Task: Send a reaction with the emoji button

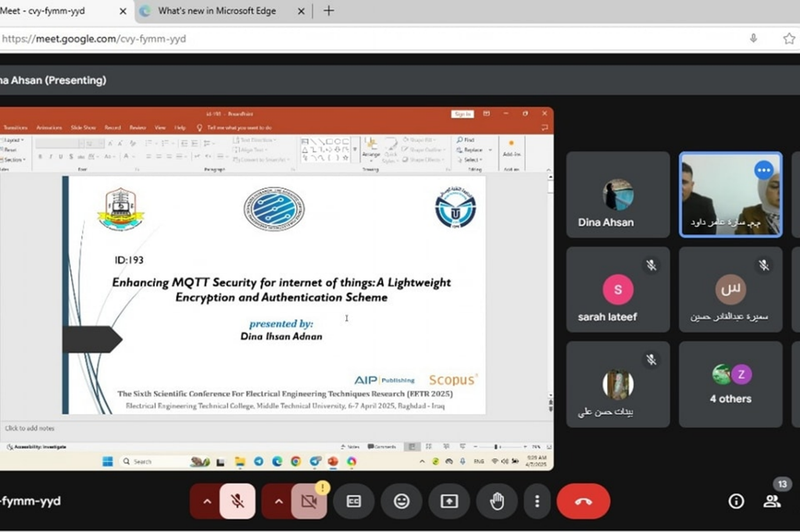Action: 402,502
